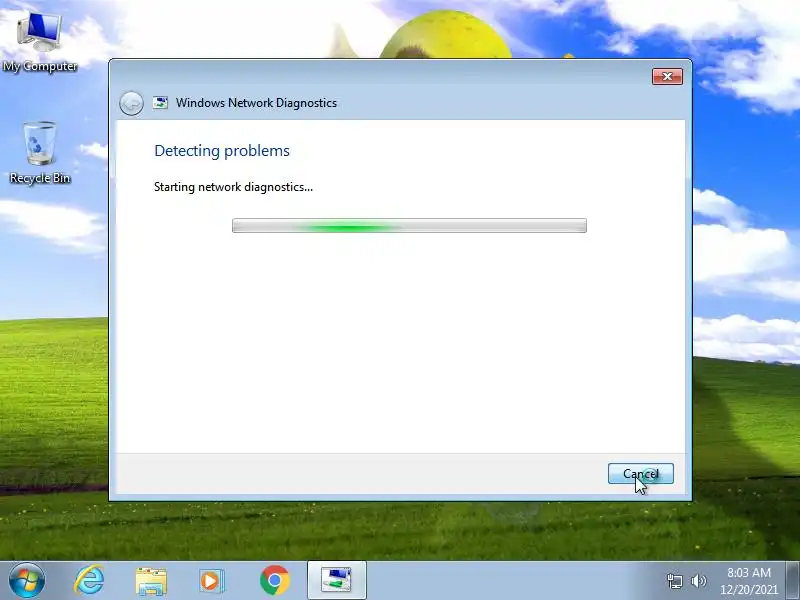Click the "Detecting problems" heading
This screenshot has height=600, width=800.
[222, 151]
